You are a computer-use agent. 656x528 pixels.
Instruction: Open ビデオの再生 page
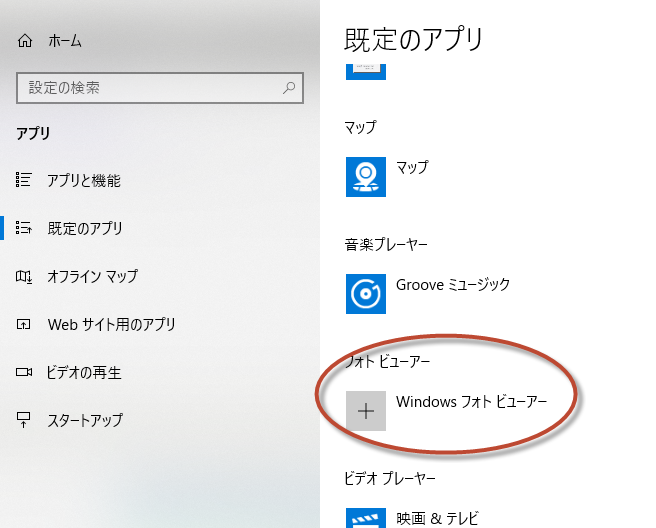point(84,372)
